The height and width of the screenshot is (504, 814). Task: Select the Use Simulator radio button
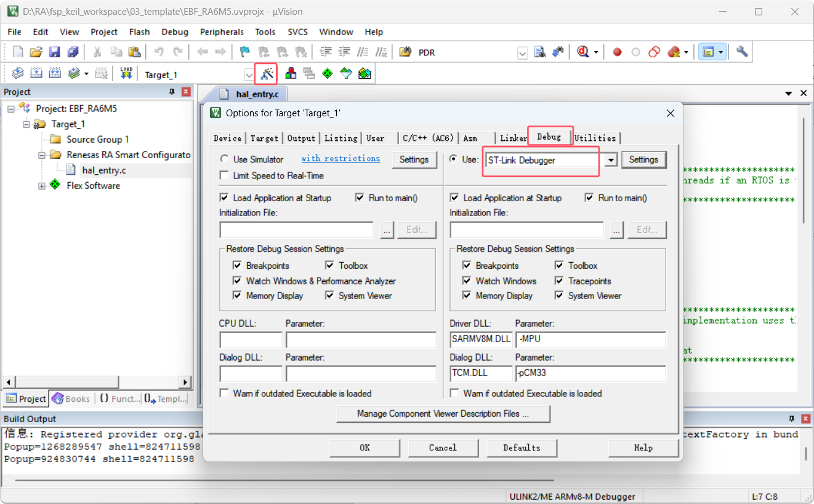[224, 159]
